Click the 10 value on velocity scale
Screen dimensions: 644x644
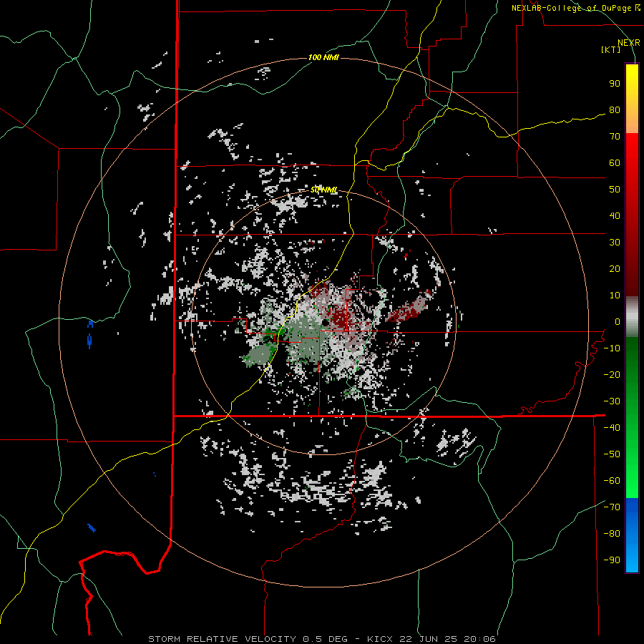tap(615, 296)
